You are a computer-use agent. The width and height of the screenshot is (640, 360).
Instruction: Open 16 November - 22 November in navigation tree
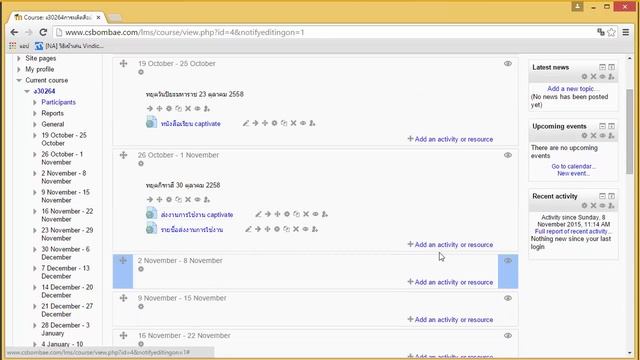pyautogui.click(x=67, y=215)
